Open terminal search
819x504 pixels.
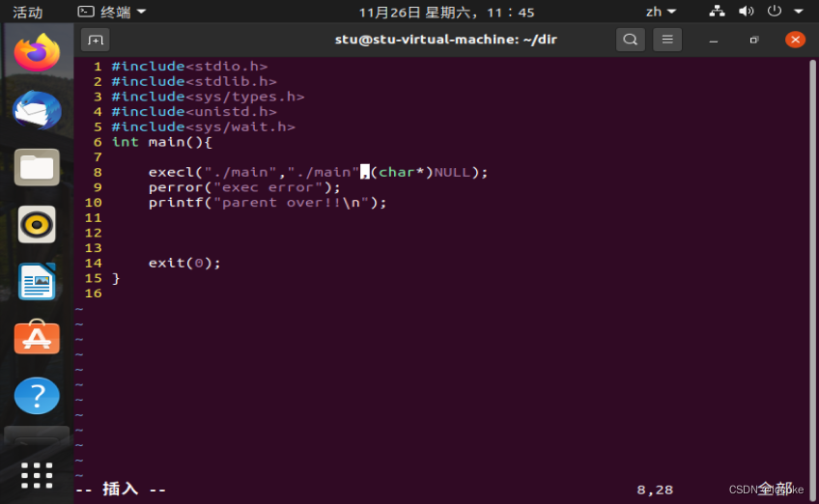point(631,40)
